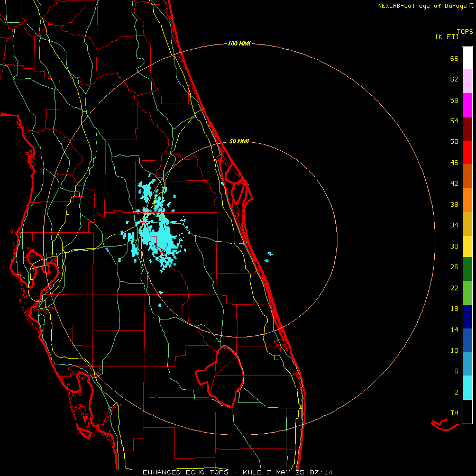476x476 pixels.
Task: Click the 'ENHANCED ECHO TOPS' product title
Action: (x=186, y=472)
